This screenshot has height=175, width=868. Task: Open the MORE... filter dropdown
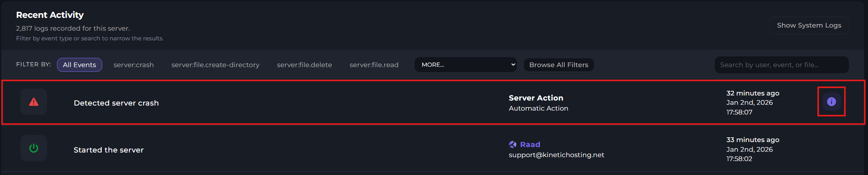tap(466, 65)
